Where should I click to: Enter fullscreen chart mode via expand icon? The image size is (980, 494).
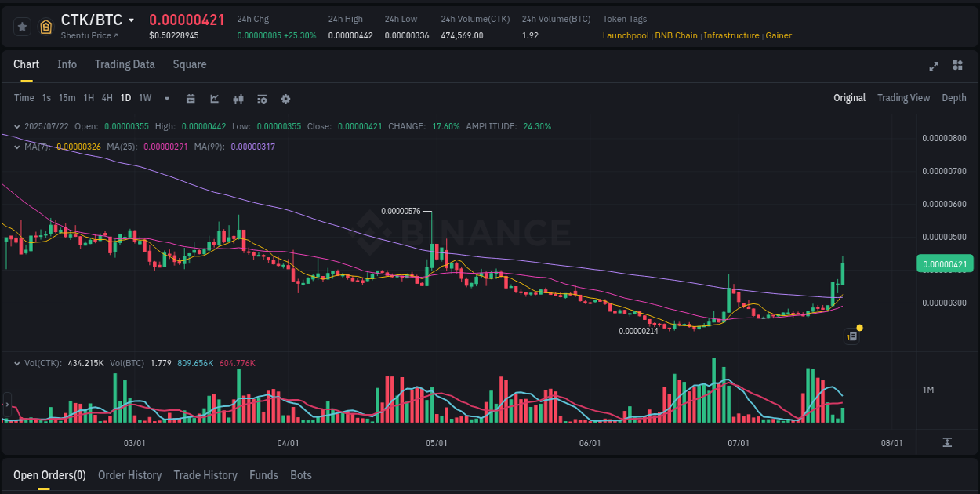click(934, 67)
